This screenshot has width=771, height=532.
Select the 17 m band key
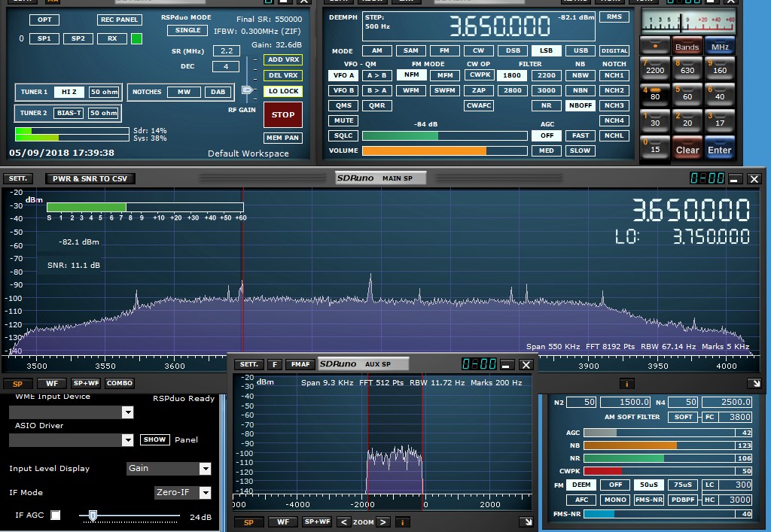[x=719, y=120]
